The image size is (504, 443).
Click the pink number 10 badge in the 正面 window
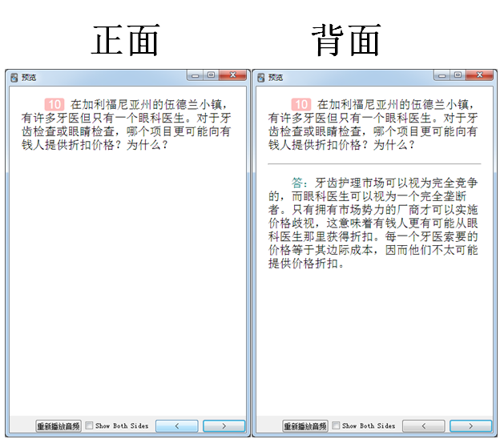(54, 104)
